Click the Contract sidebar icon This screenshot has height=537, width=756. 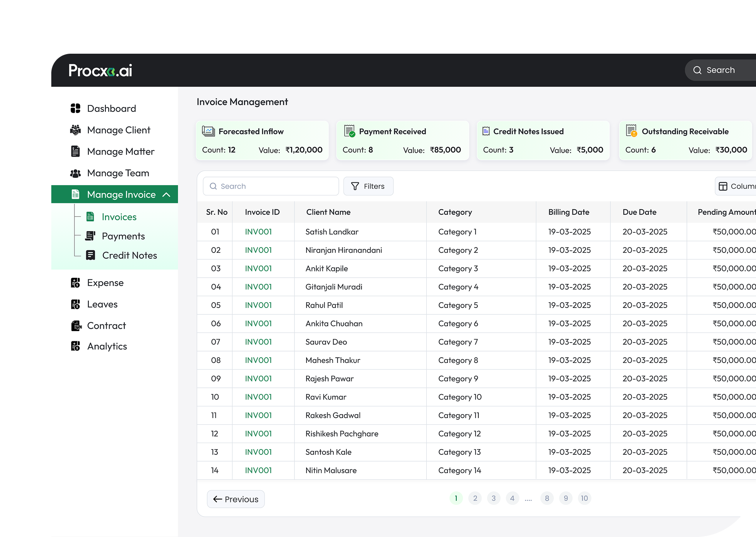[x=76, y=326]
